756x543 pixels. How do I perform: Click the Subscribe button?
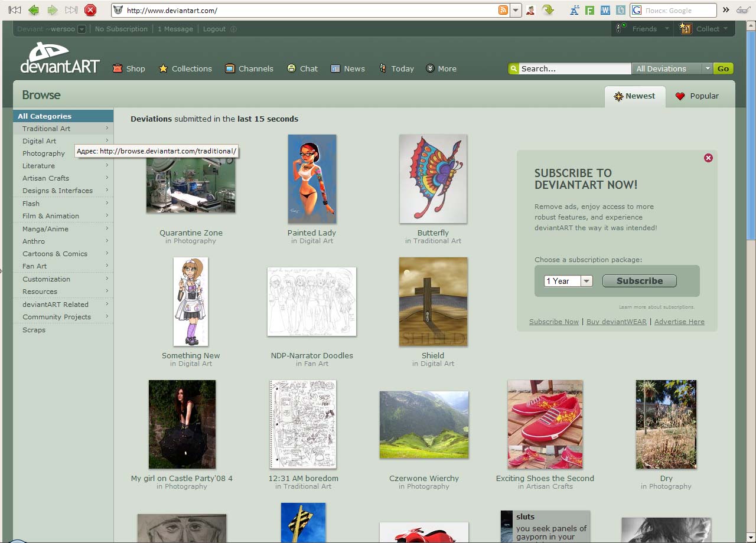click(x=639, y=281)
